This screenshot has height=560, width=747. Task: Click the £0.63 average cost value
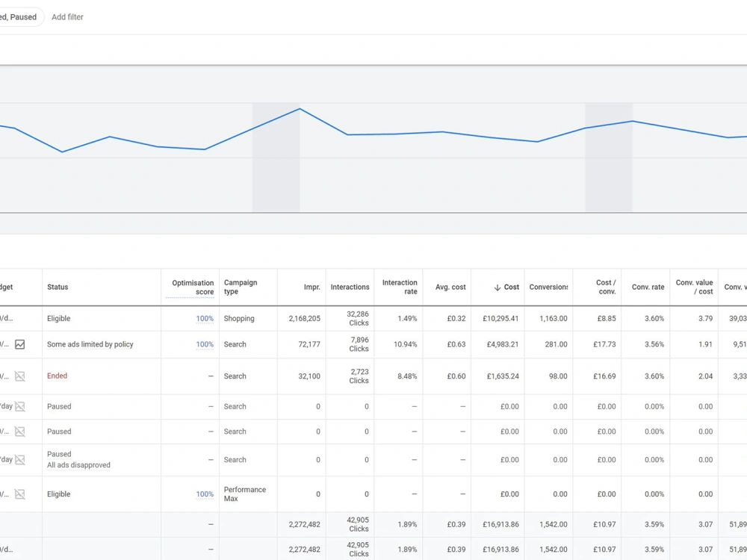click(456, 344)
